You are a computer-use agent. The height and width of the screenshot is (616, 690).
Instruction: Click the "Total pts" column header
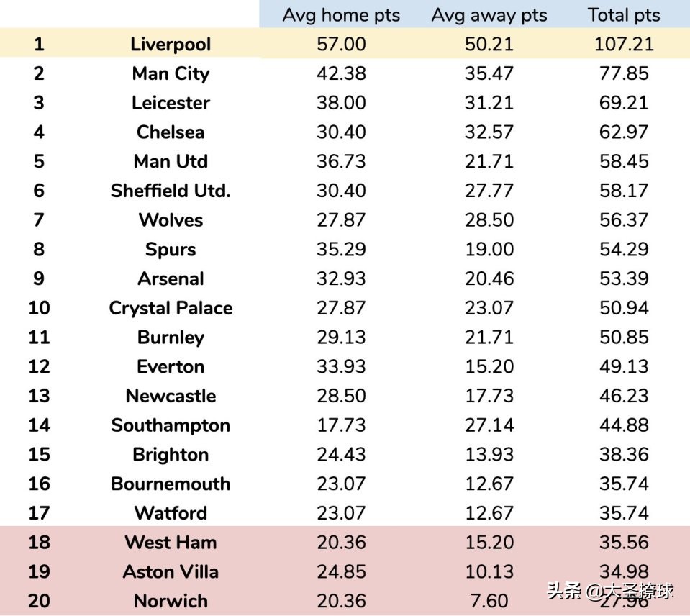coord(624,15)
